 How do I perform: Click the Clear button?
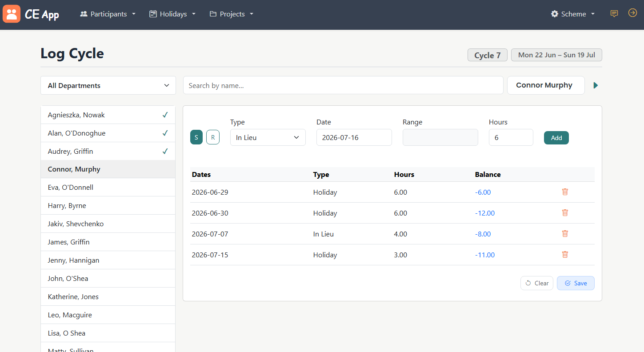537,283
